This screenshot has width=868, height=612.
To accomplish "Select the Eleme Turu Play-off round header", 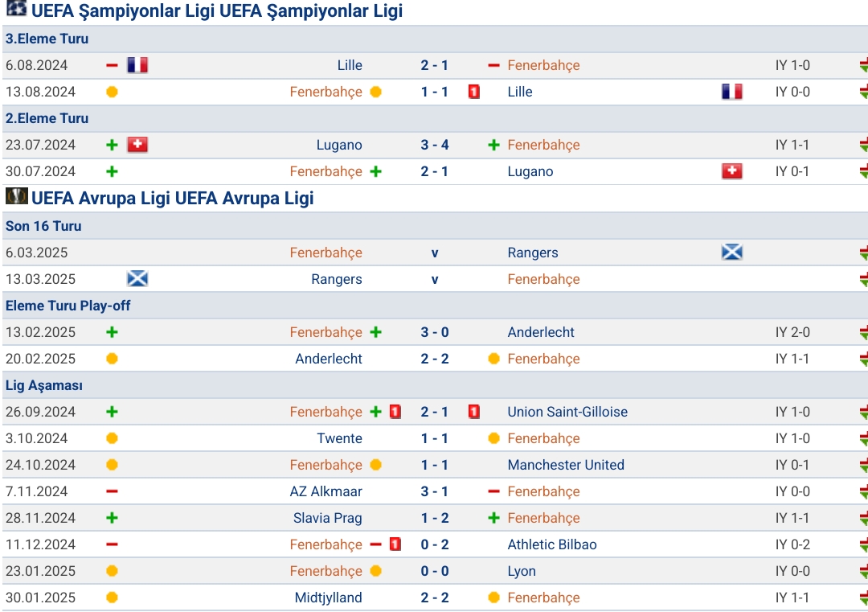I will [x=68, y=306].
